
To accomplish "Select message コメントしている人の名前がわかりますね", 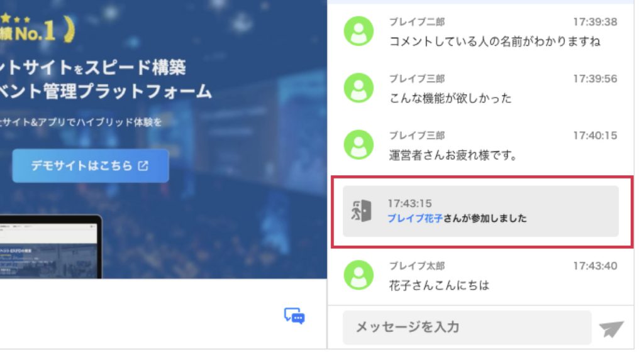I will (x=494, y=41).
